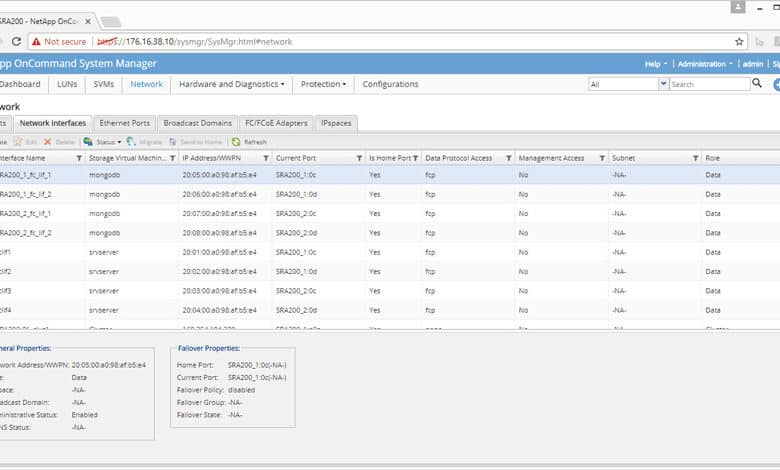Screen dimensions: 780x470
Task: Click the red Delete X icon
Action: coord(48,142)
